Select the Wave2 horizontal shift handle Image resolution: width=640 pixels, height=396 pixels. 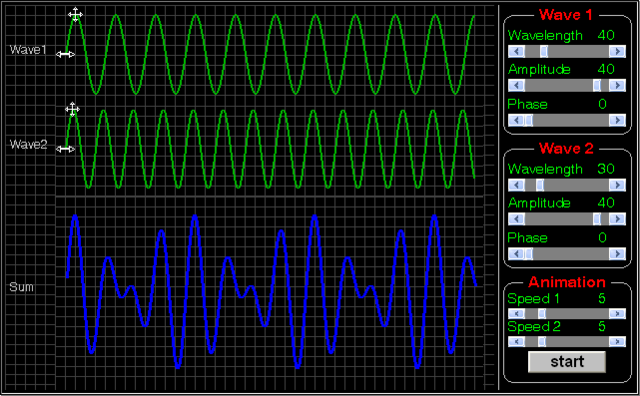(x=65, y=149)
